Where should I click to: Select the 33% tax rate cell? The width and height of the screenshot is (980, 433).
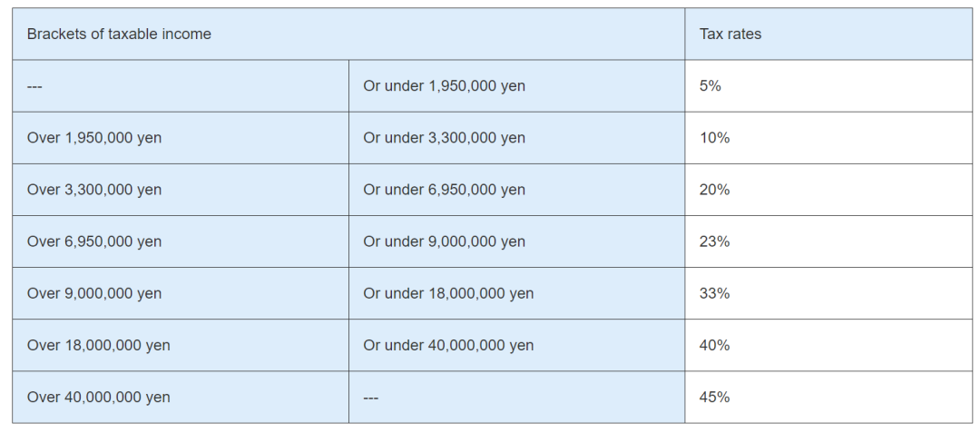[828, 294]
